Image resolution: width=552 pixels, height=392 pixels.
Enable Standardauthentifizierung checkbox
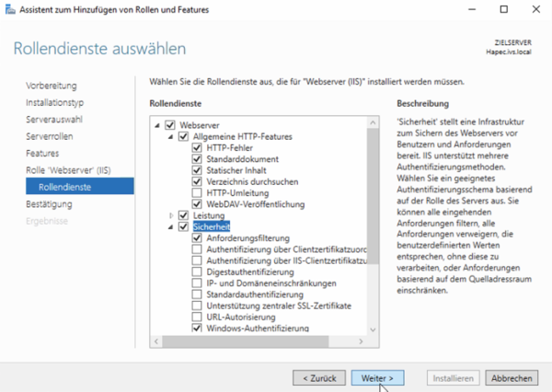[x=197, y=294]
